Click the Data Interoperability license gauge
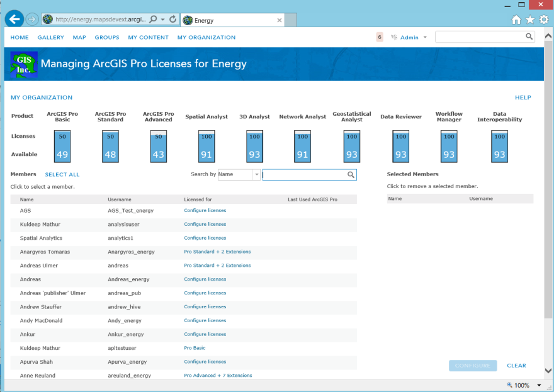554x392 pixels. tap(499, 146)
